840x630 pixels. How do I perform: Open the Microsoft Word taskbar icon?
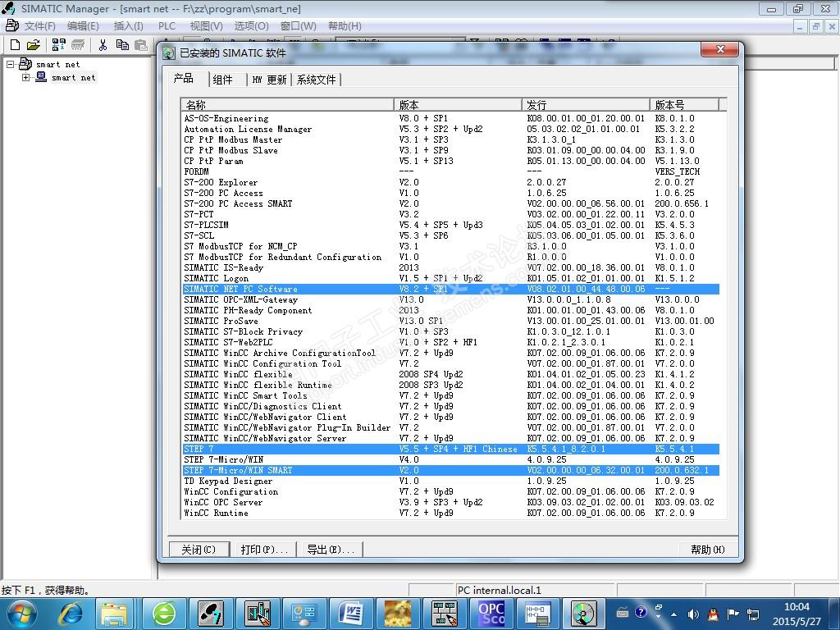(x=351, y=614)
